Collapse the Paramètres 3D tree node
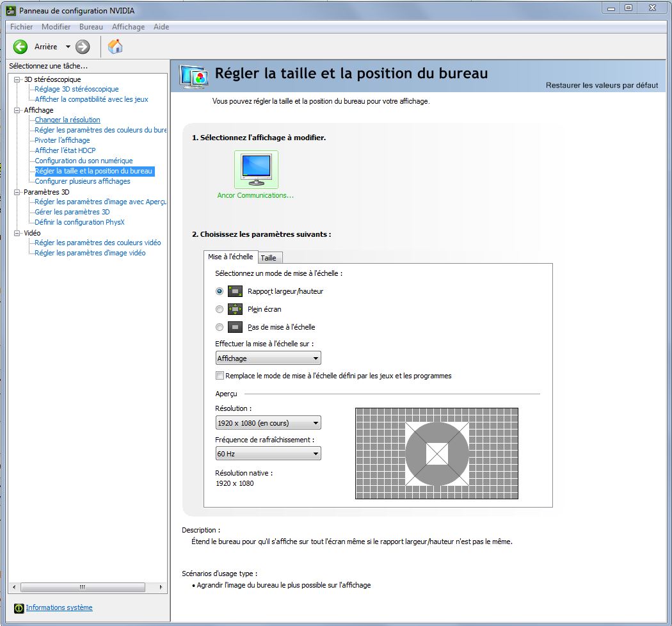Screen dimensions: 672x626 tap(17, 192)
